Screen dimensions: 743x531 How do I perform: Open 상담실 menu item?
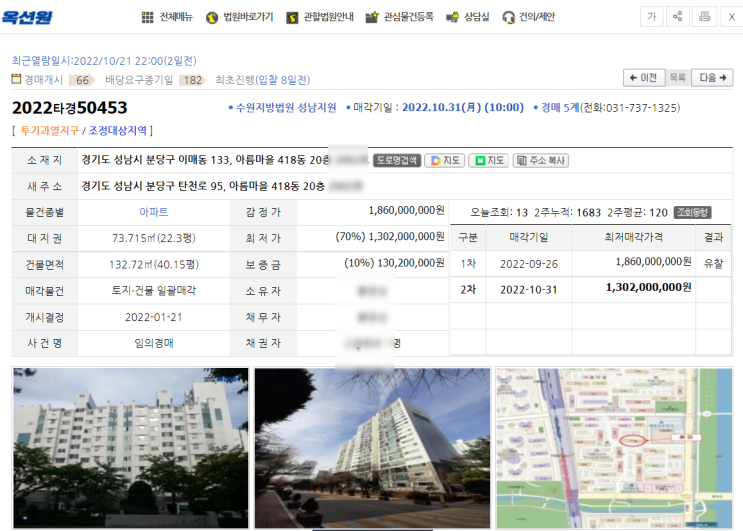point(476,17)
